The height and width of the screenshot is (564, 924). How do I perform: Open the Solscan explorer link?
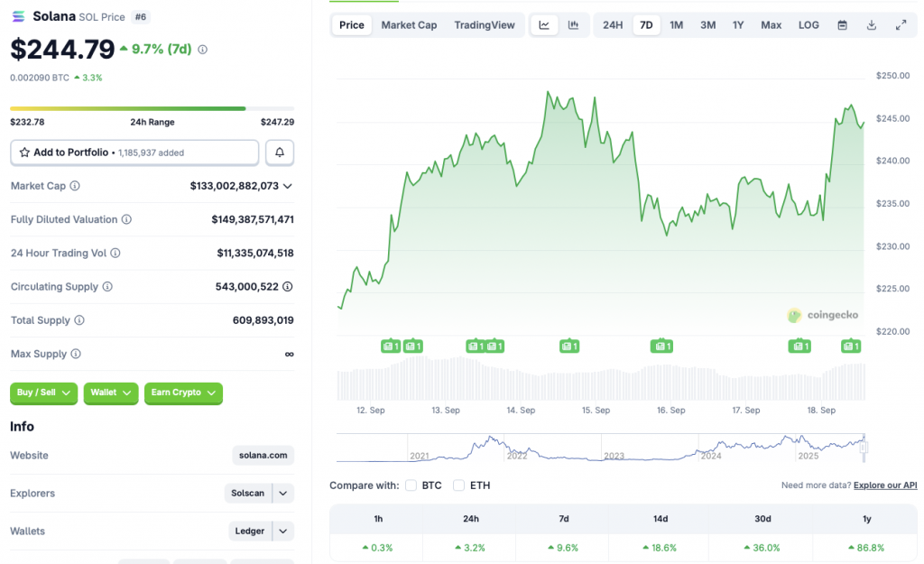247,494
